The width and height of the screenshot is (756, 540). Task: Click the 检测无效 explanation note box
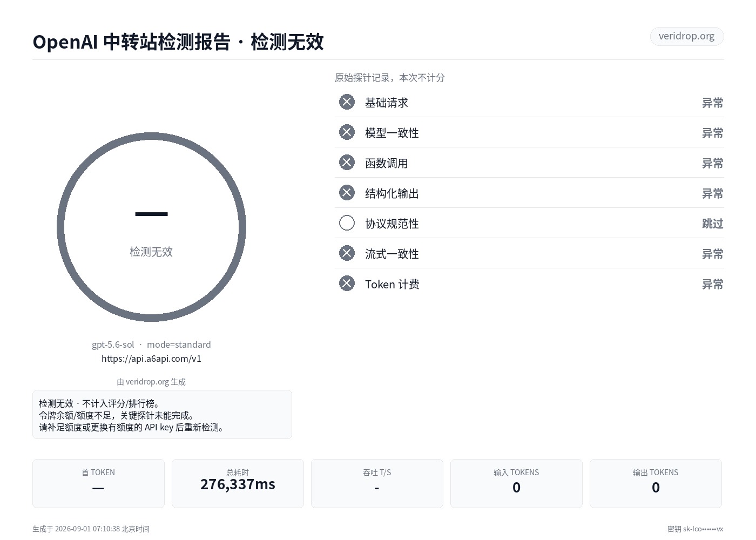162,415
